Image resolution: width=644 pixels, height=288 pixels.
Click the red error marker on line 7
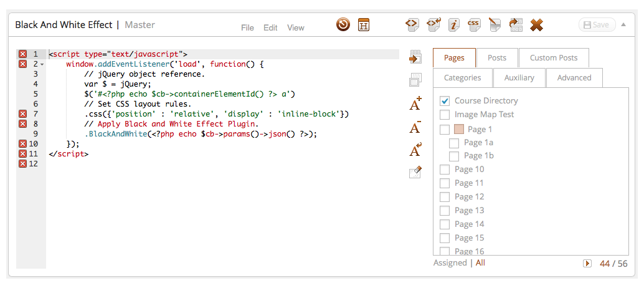(x=22, y=114)
